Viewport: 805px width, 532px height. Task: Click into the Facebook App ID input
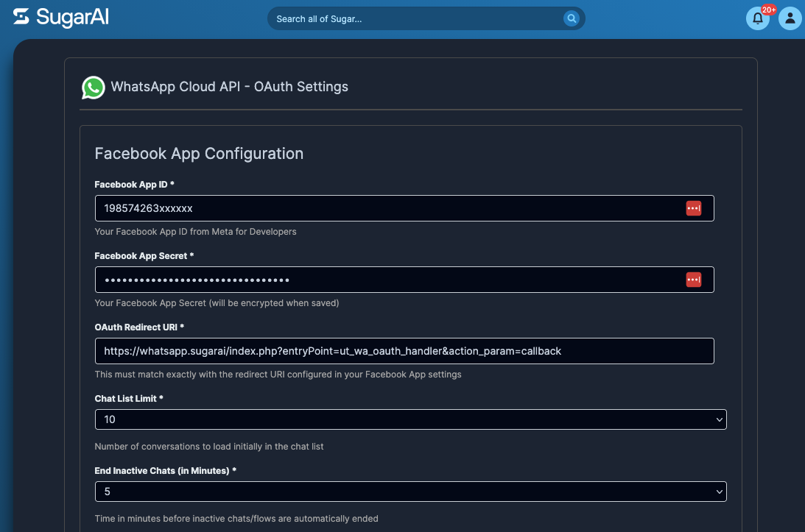404,208
